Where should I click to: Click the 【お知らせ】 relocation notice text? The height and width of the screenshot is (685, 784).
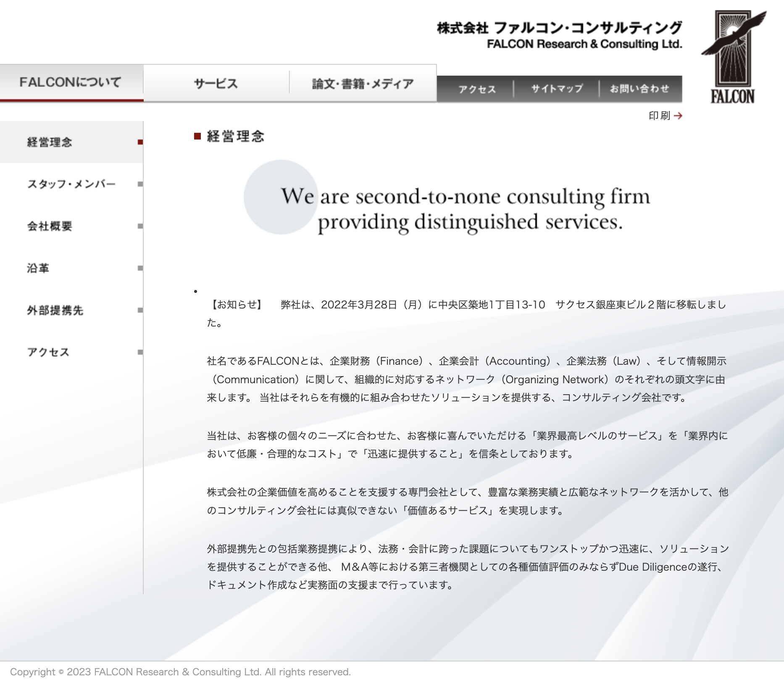point(466,314)
